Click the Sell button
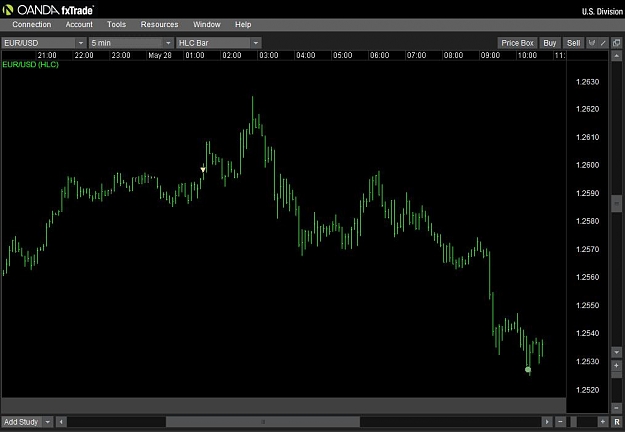Screen dimensions: 625x432 coord(574,43)
